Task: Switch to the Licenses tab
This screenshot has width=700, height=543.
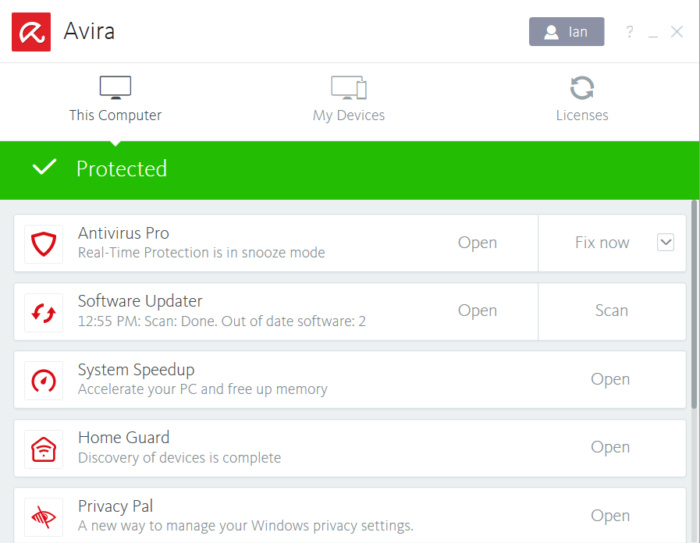Action: coord(582,99)
